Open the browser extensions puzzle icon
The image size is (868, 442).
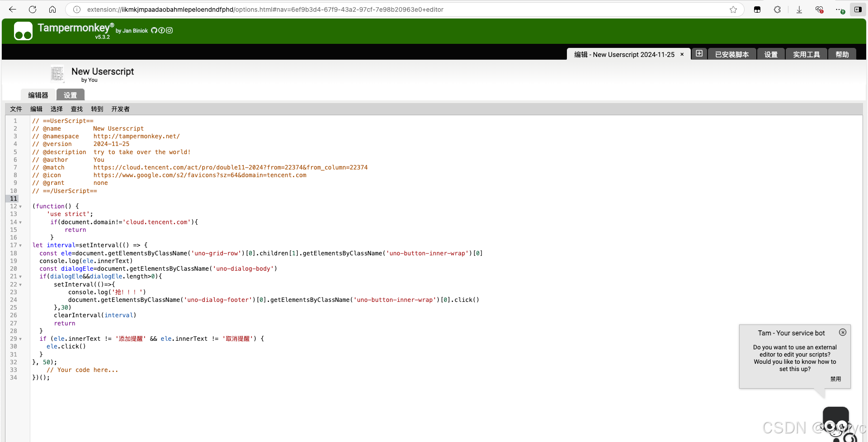[778, 9]
